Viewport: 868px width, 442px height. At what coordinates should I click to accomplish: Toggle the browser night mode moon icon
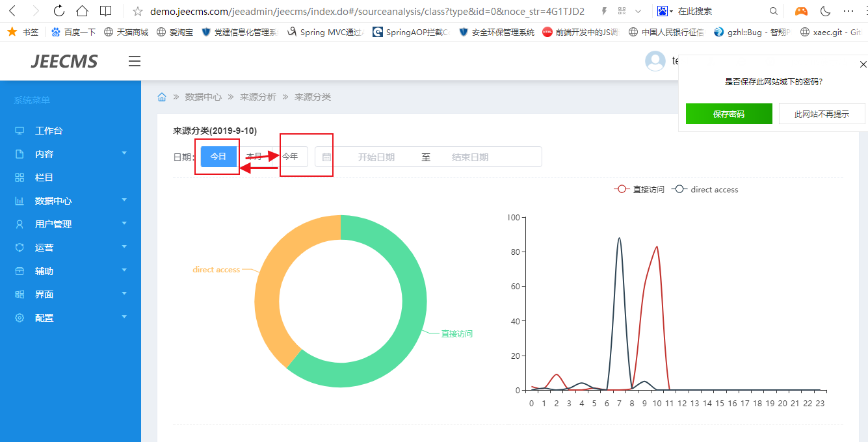(x=825, y=11)
